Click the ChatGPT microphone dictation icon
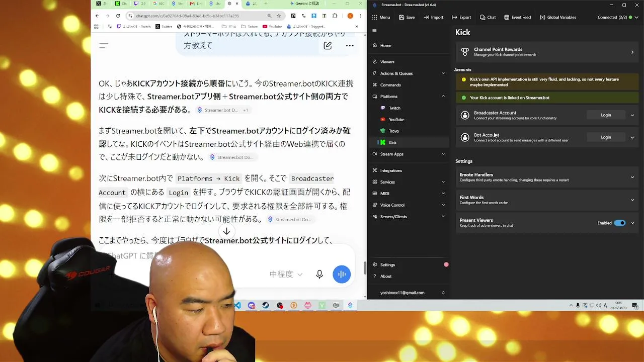This screenshot has width=644, height=362. [319, 274]
